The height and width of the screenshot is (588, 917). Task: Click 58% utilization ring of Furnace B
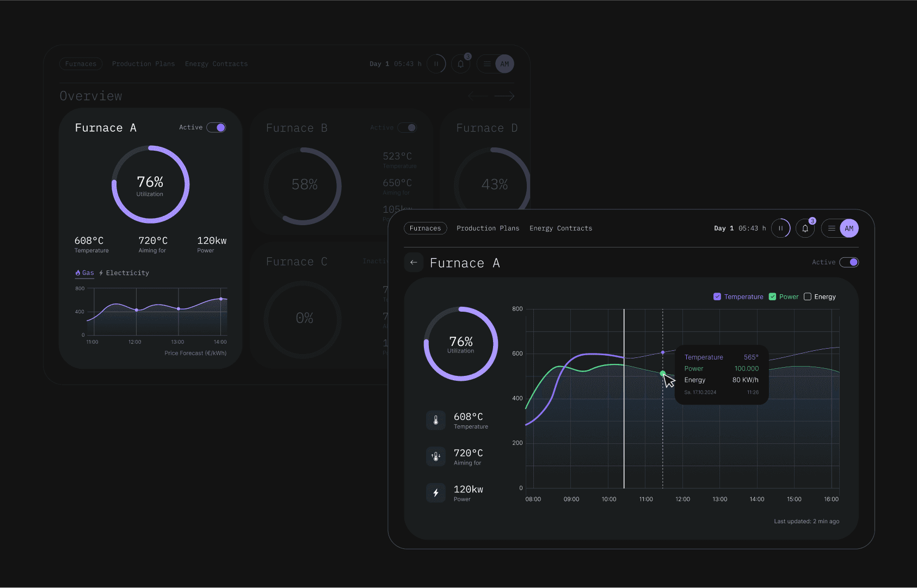(x=303, y=186)
